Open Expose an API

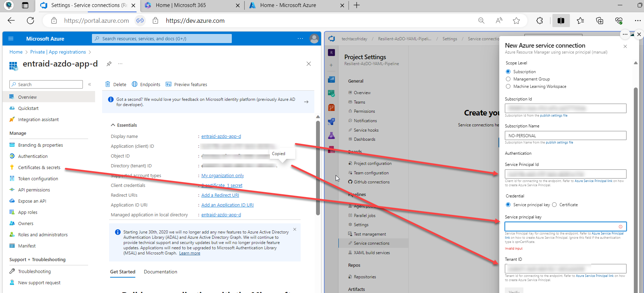pyautogui.click(x=32, y=201)
